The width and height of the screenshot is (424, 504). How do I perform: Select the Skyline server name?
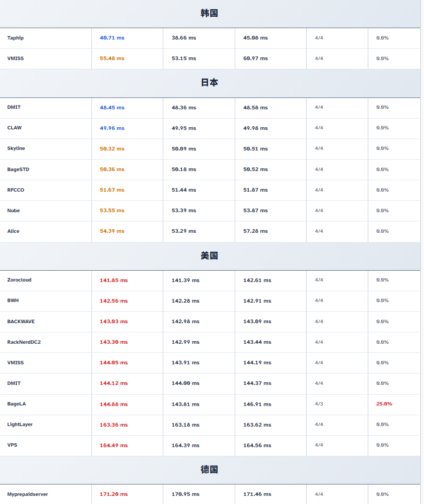(x=16, y=148)
